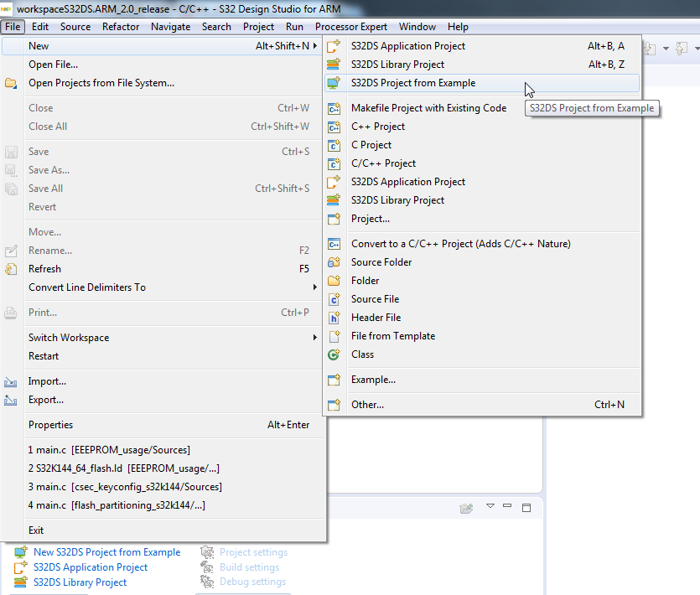
Task: Click the Export icon in File menu
Action: (x=11, y=401)
